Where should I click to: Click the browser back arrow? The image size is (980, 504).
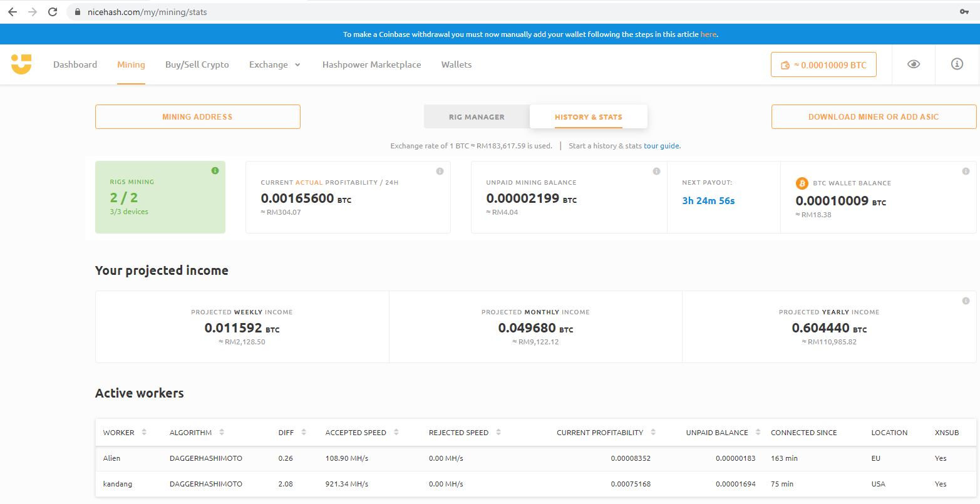[x=13, y=12]
